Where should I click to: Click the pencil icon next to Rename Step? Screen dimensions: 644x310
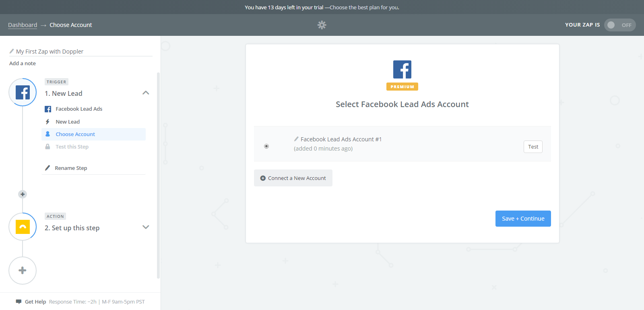(x=47, y=168)
